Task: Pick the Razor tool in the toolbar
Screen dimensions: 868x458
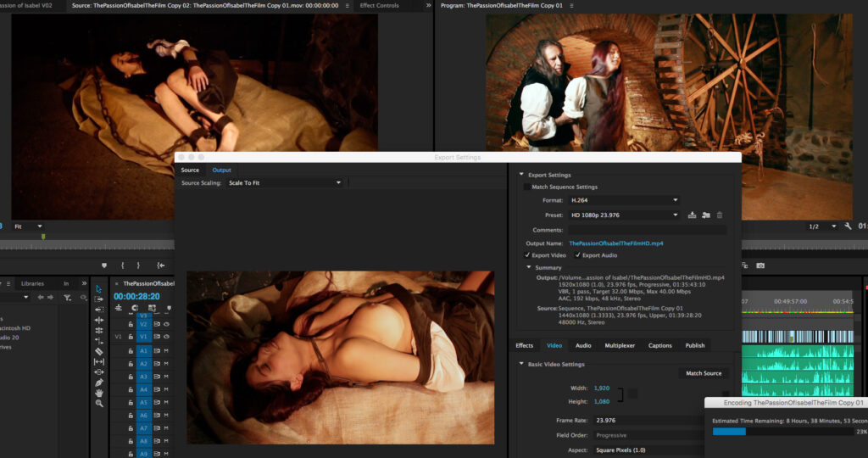Action: tap(99, 350)
